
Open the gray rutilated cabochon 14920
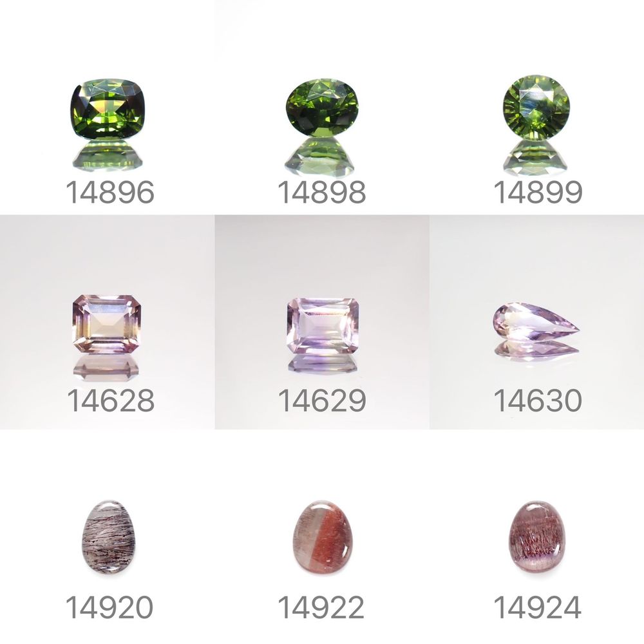pyautogui.click(x=108, y=537)
